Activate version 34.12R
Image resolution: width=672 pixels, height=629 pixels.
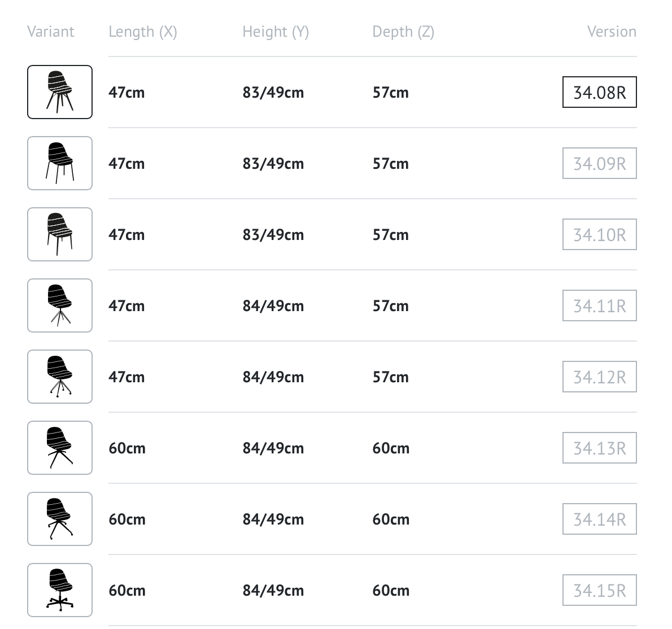[600, 377]
